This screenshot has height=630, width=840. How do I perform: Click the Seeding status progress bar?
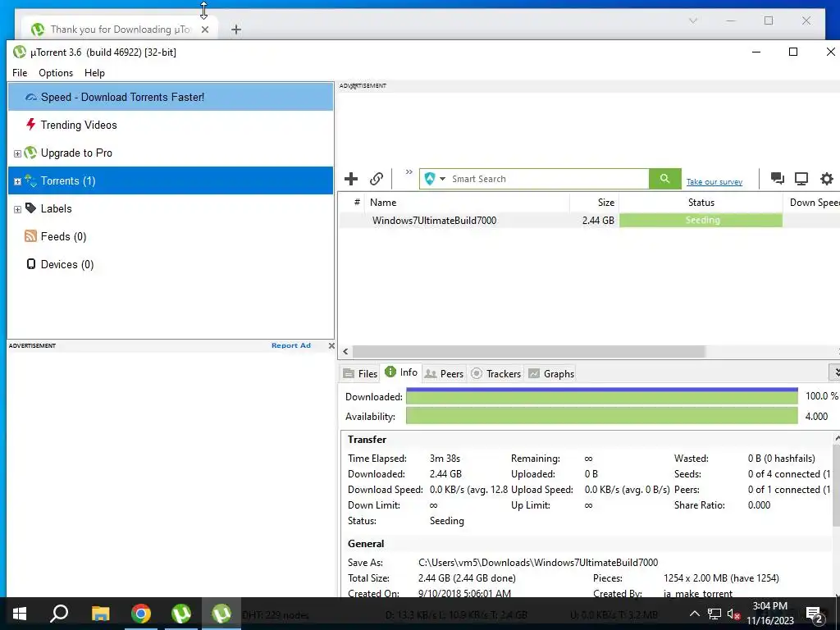(701, 220)
